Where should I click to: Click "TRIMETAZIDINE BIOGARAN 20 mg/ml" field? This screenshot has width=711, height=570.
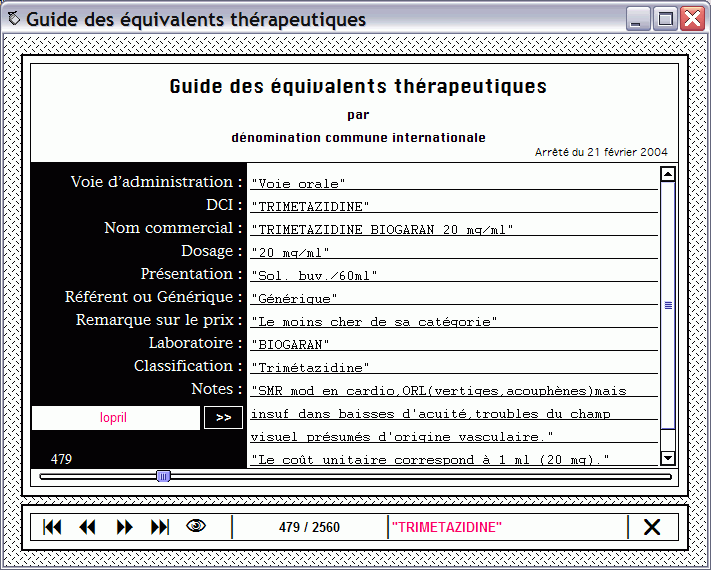click(x=454, y=229)
